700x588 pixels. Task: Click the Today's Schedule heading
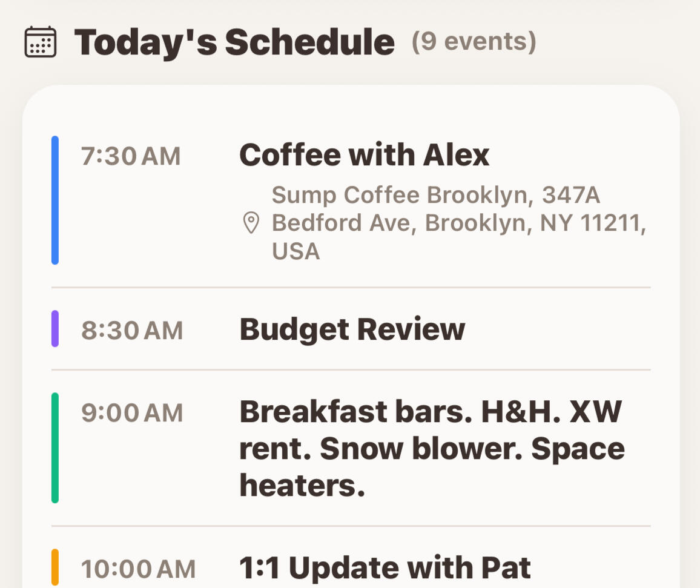point(234,42)
